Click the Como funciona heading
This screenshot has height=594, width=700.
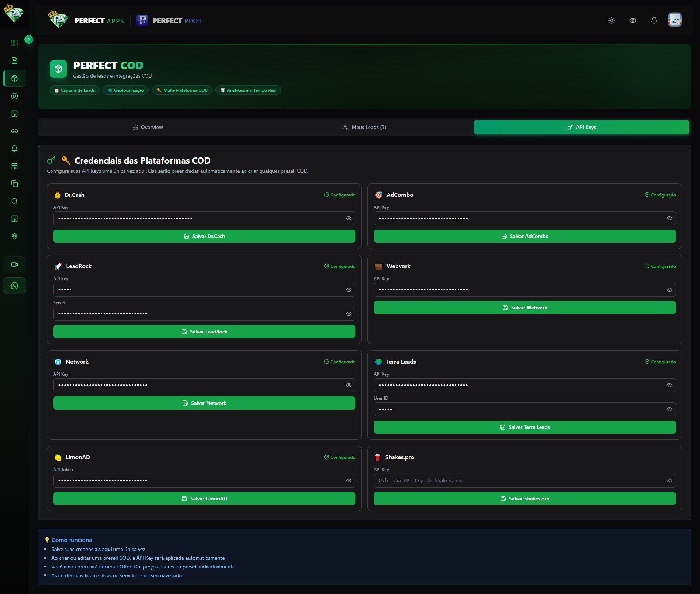(72, 540)
